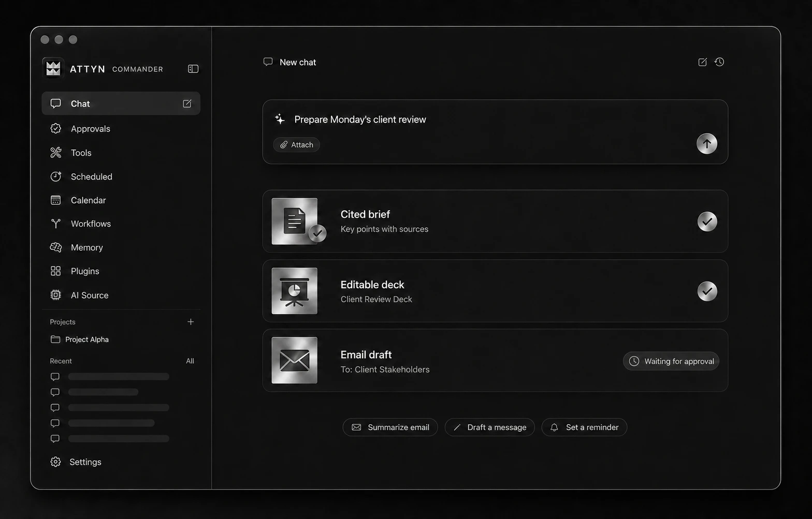Open the Editable deck presentation thumbnail
Image resolution: width=812 pixels, height=519 pixels.
click(295, 291)
